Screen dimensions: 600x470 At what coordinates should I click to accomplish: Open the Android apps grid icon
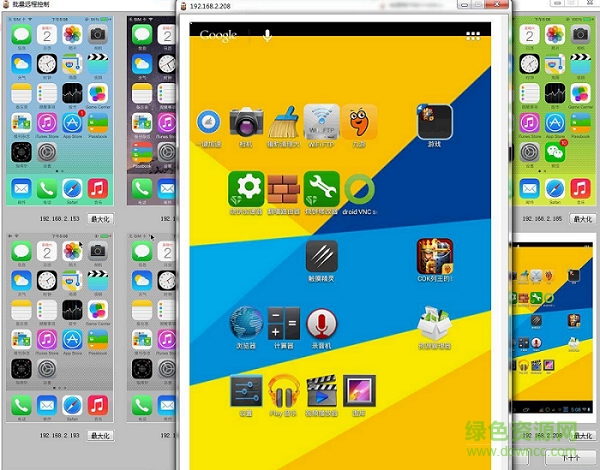[473, 36]
